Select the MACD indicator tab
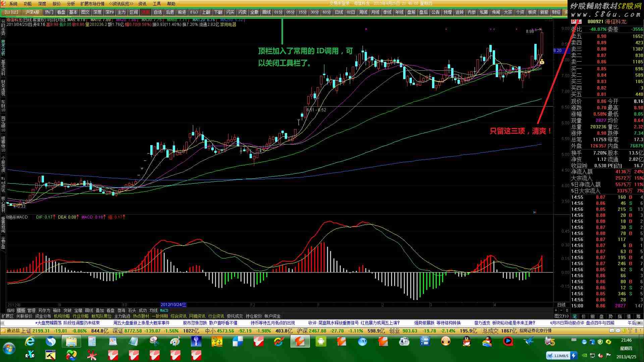This screenshot has width=644, height=362. (x=164, y=310)
